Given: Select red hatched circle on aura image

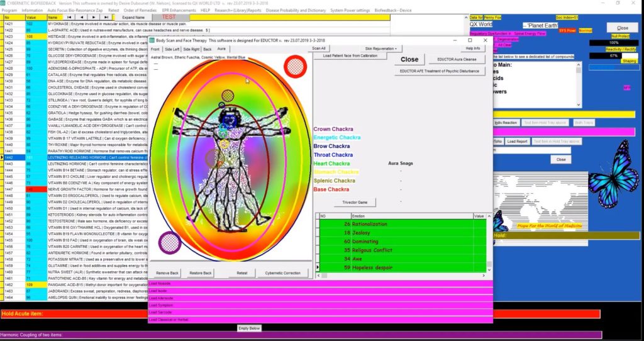Looking at the screenshot, I should point(295,67).
